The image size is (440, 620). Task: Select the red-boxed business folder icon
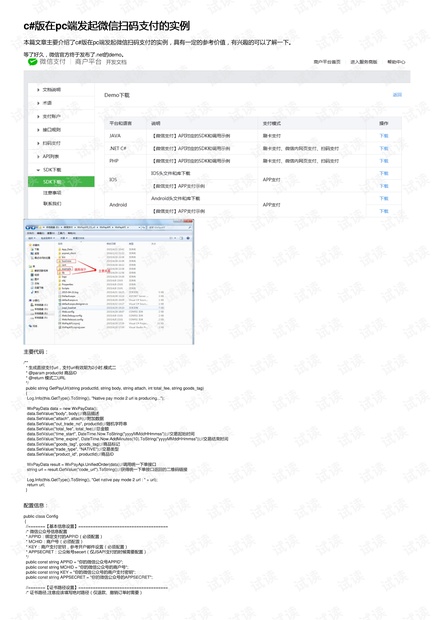[x=60, y=261]
